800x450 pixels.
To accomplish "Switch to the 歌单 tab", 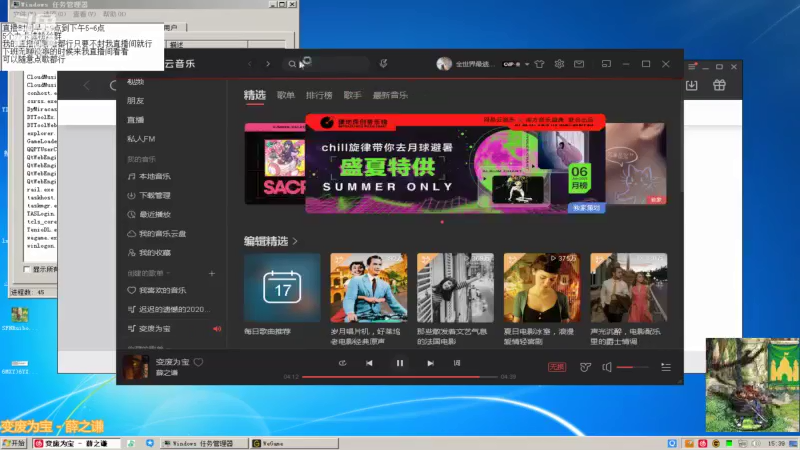I will (286, 95).
